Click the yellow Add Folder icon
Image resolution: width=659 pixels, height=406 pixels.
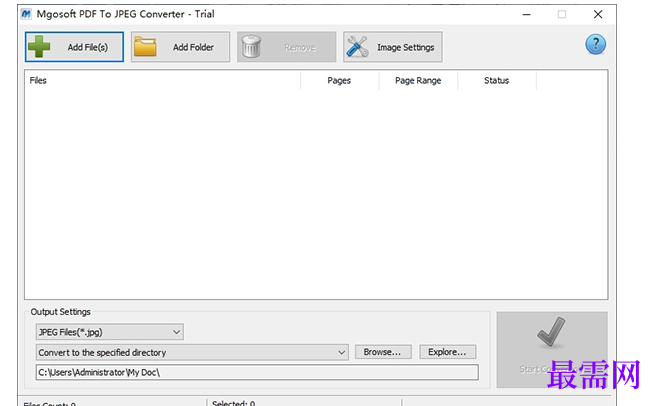tap(145, 47)
